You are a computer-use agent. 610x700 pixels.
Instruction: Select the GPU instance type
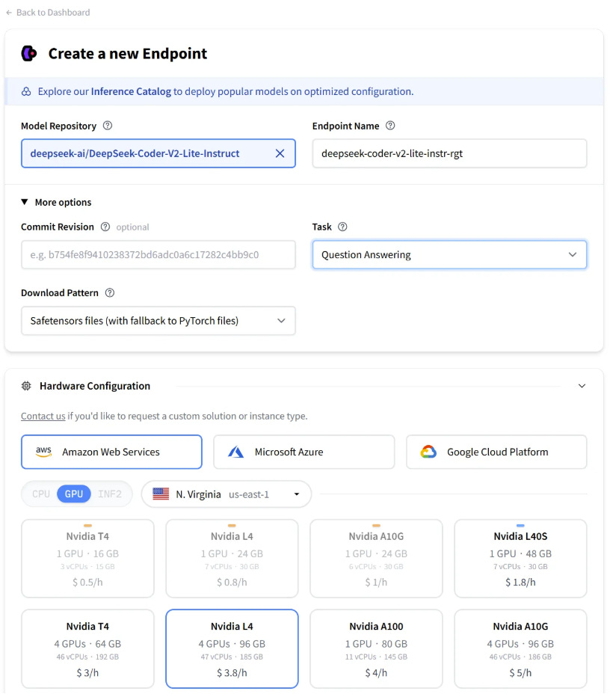pyautogui.click(x=74, y=494)
